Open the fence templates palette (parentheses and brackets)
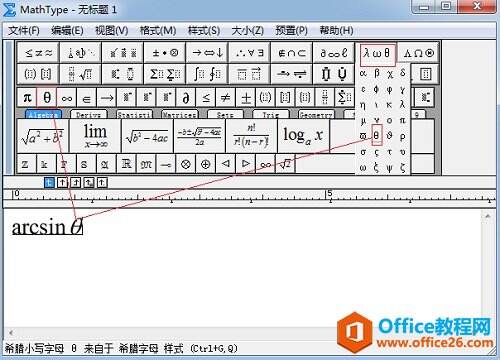Viewport: 500px width, 360px height. pos(39,74)
